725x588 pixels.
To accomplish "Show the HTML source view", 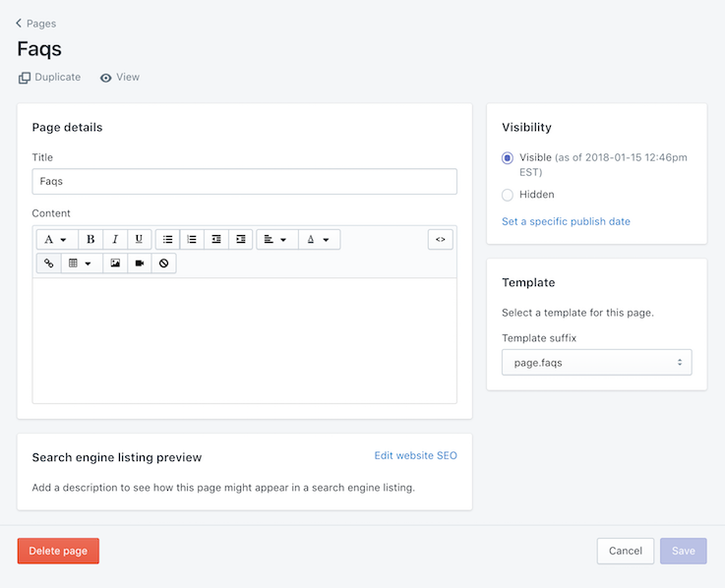I will (x=440, y=239).
